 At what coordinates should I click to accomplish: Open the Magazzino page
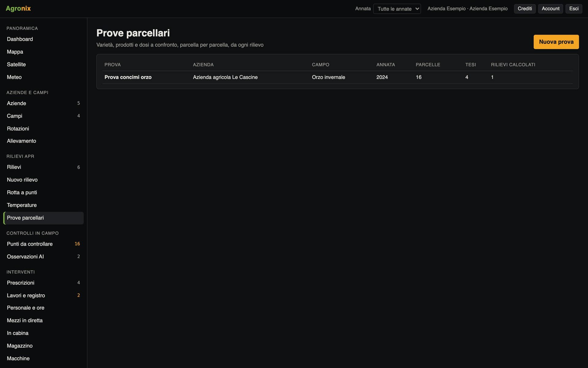(x=43, y=346)
